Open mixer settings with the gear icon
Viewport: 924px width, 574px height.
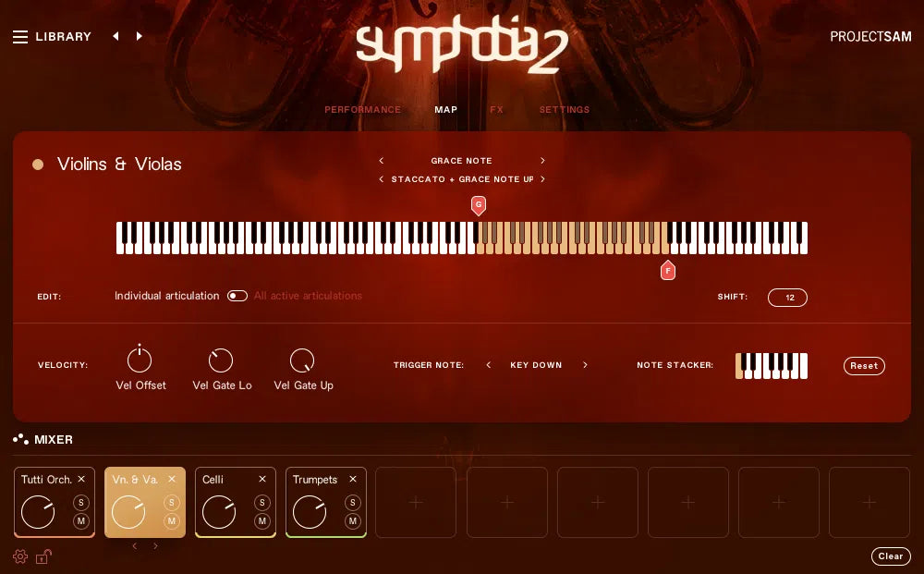click(19, 556)
